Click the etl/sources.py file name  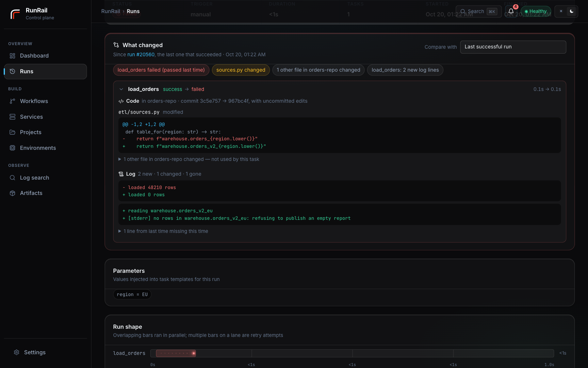tap(139, 112)
